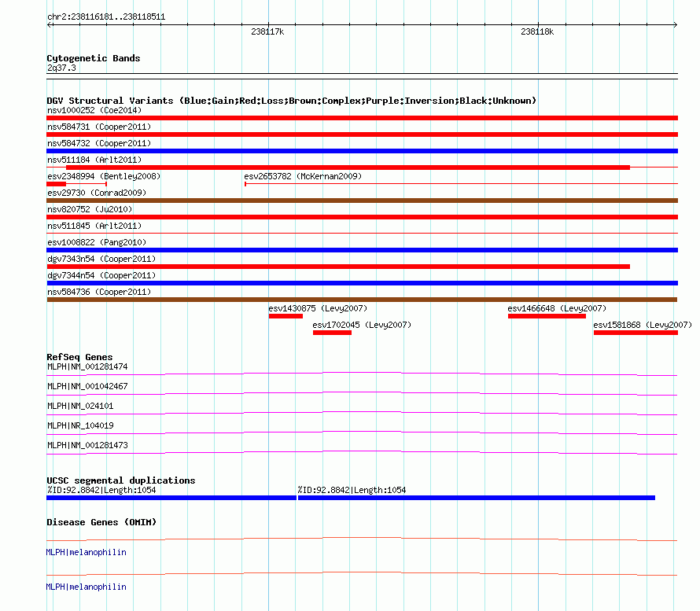Image resolution: width=700 pixels, height=611 pixels.
Task: Click the red bar of dgv7343n54
Action: pyautogui.click(x=338, y=267)
